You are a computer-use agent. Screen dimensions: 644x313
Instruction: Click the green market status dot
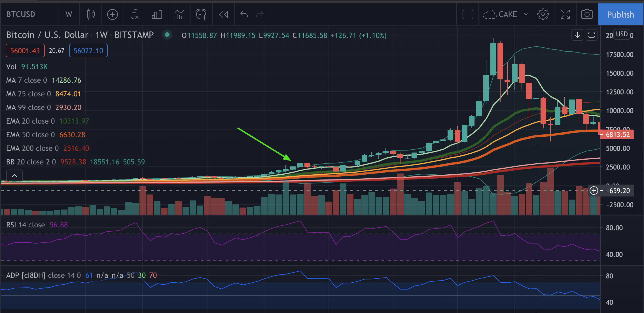coord(167,35)
